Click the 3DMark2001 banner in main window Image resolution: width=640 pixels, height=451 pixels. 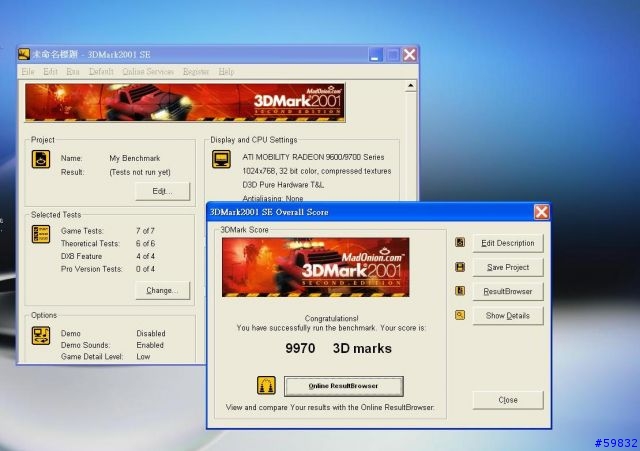tap(185, 102)
